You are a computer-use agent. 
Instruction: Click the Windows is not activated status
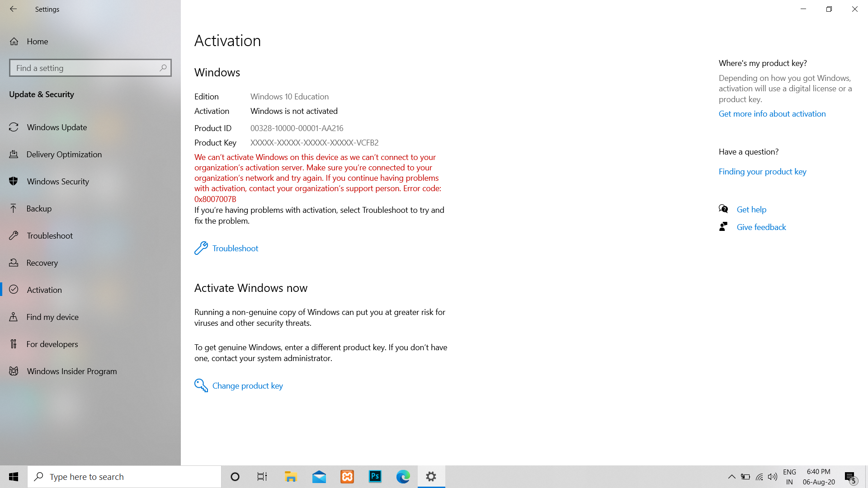(x=294, y=111)
